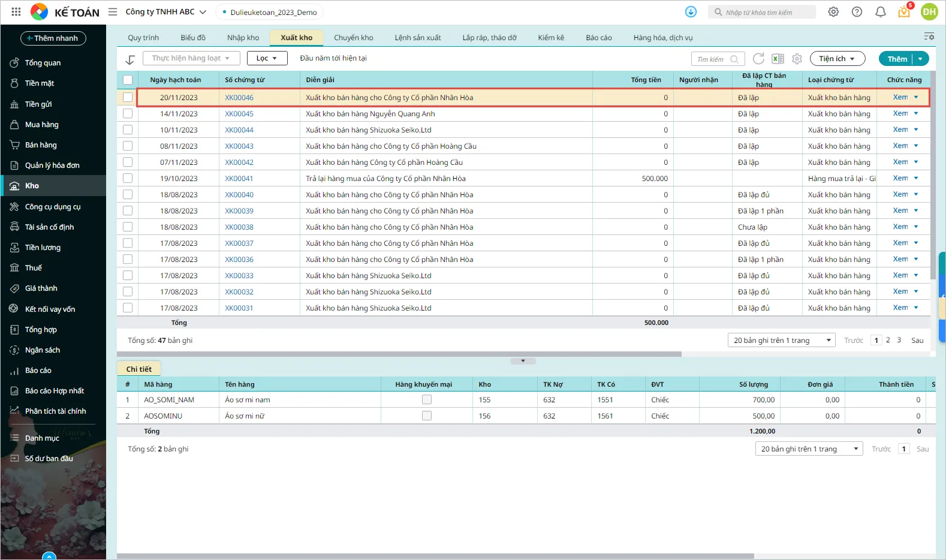The width and height of the screenshot is (946, 560).
Task: Open the records per page dropdown
Action: [781, 341]
